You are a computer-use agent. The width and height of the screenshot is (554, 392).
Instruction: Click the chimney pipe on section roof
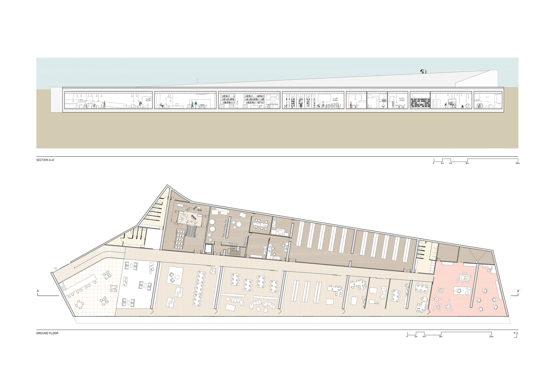click(x=198, y=81)
